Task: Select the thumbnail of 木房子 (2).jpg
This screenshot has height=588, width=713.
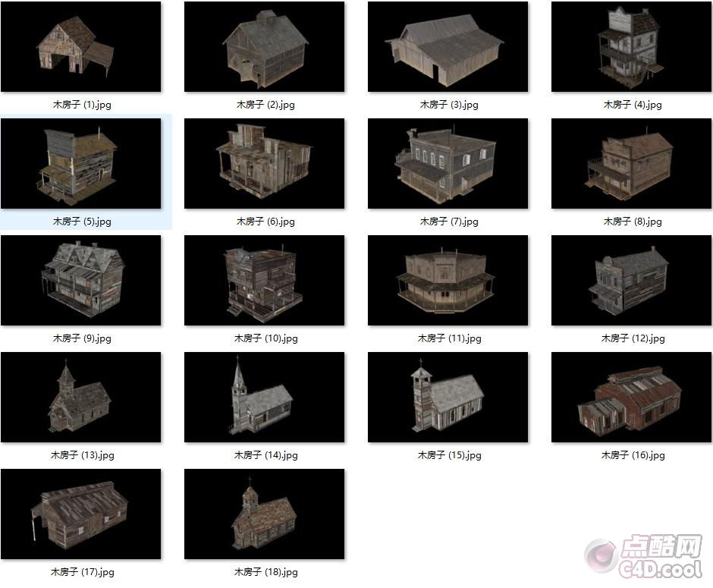Action: pyautogui.click(x=264, y=47)
